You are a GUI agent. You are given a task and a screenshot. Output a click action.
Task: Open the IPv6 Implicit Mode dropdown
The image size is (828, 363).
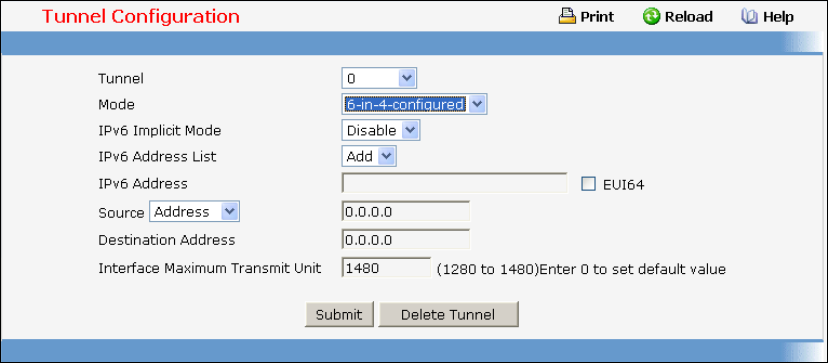pos(381,130)
